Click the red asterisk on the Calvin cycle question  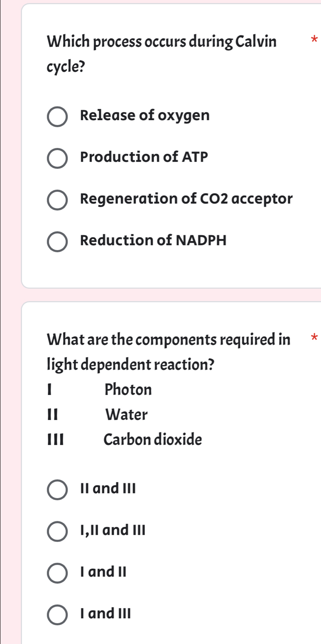tap(314, 38)
